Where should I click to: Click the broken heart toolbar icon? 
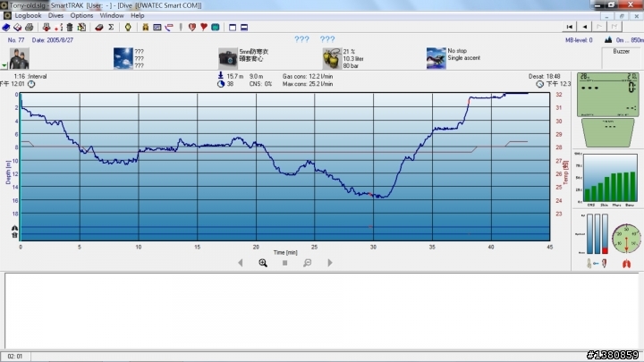pyautogui.click(x=191, y=28)
